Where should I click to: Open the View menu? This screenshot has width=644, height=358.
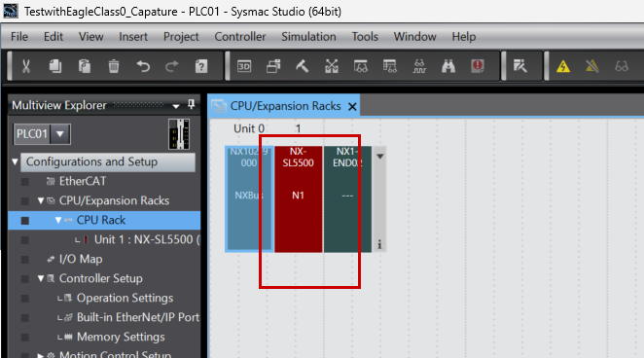click(x=90, y=37)
